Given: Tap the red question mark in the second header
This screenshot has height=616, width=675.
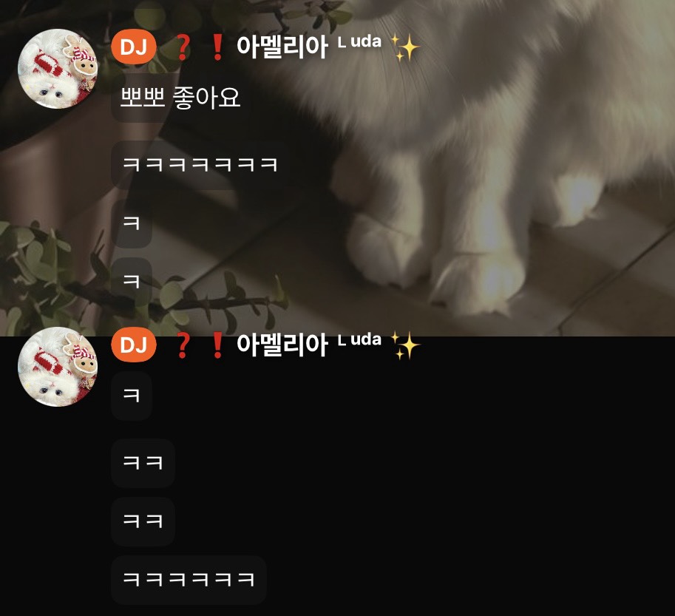Looking at the screenshot, I should pos(183,345).
